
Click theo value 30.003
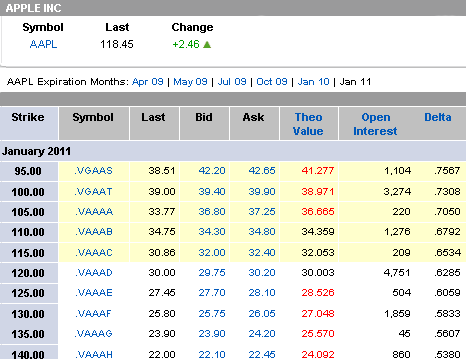pos(318,273)
